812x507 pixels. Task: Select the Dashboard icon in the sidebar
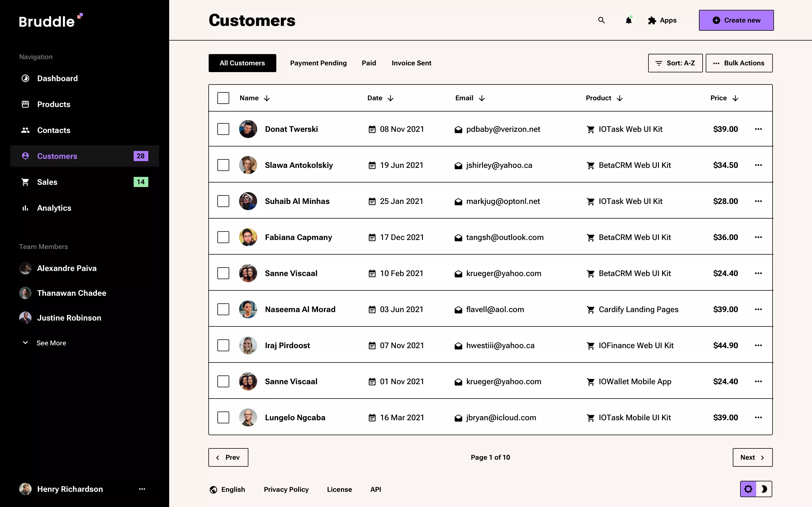pos(25,78)
